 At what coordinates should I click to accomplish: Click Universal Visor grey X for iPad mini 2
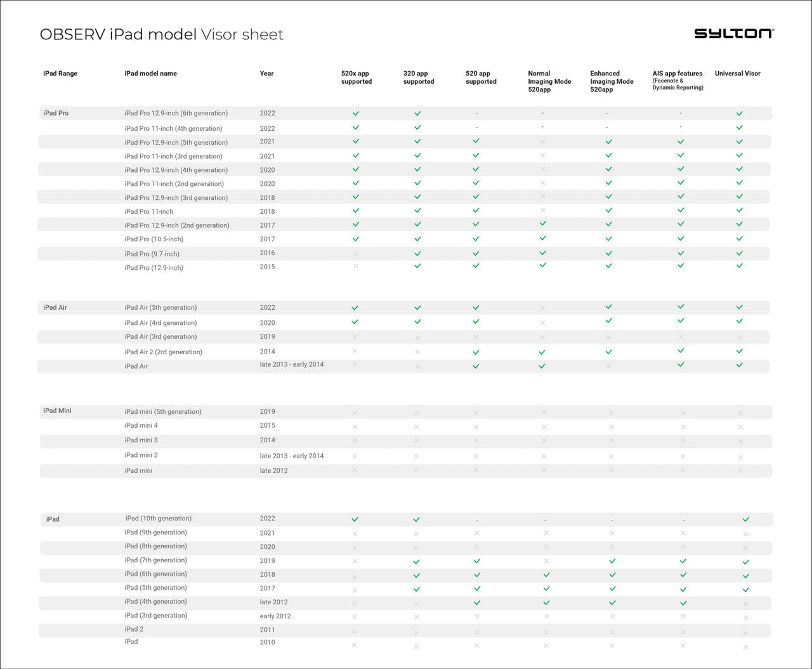coord(740,457)
